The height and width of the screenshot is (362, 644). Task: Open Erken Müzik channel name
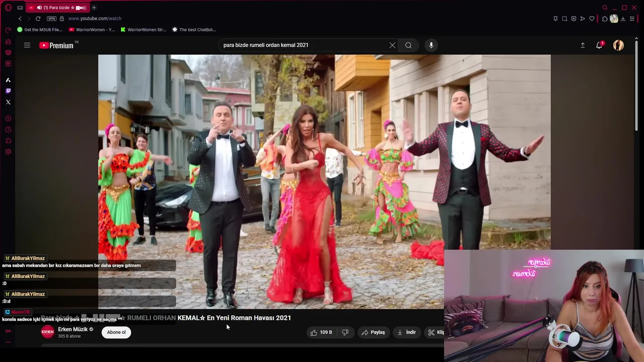pos(73,329)
